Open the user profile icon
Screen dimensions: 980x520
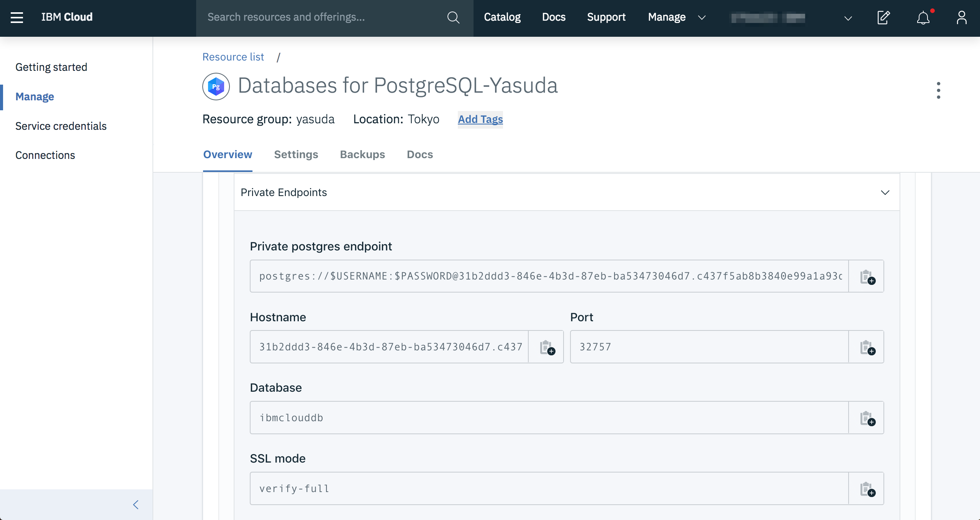coord(962,18)
